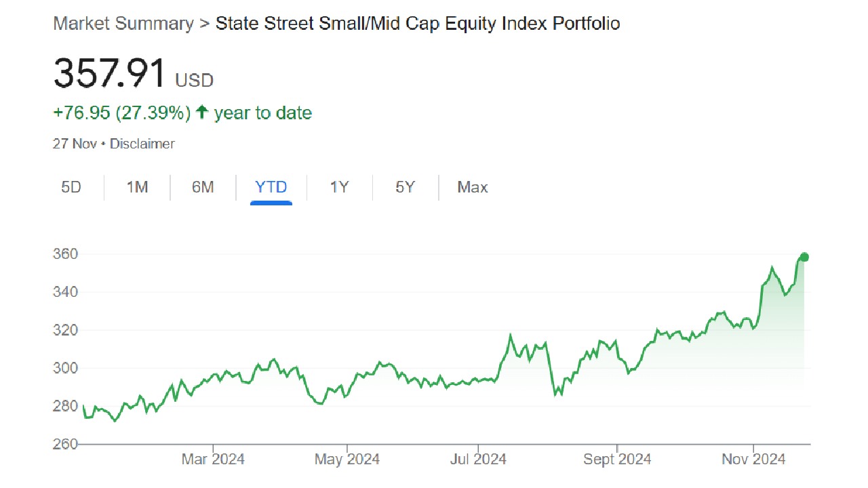Open the Disclaimer link
The image size is (868, 488).
142,144
